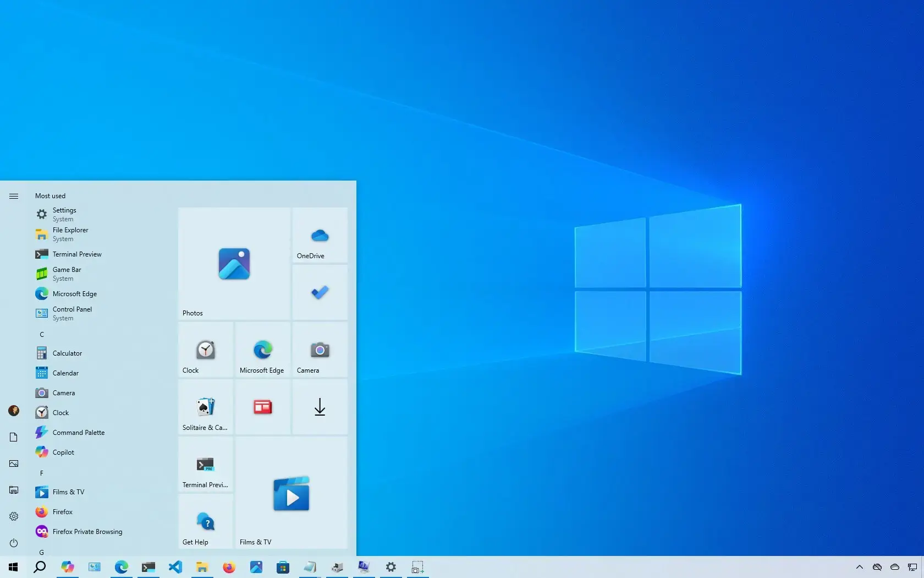Jump to the C section header
Screen dimensions: 924x578
41,334
